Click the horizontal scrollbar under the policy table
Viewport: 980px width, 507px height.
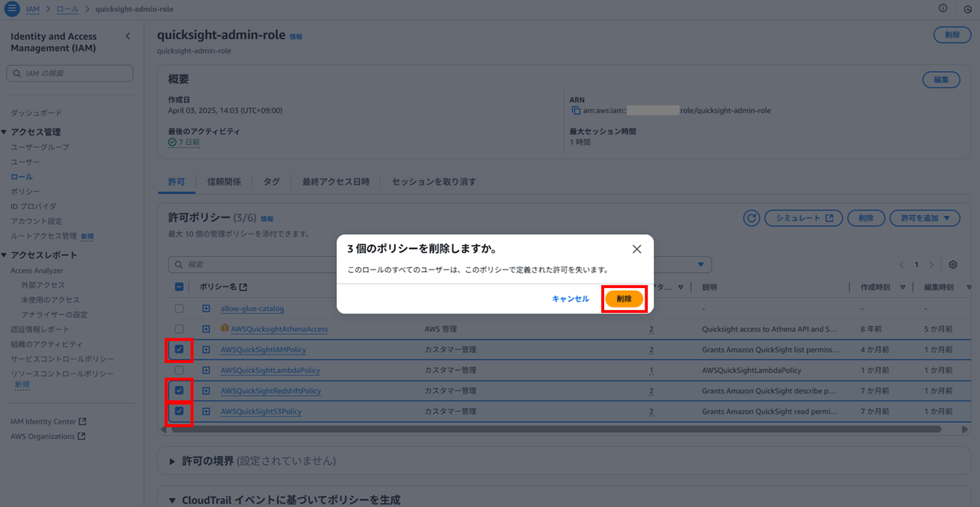557,430
